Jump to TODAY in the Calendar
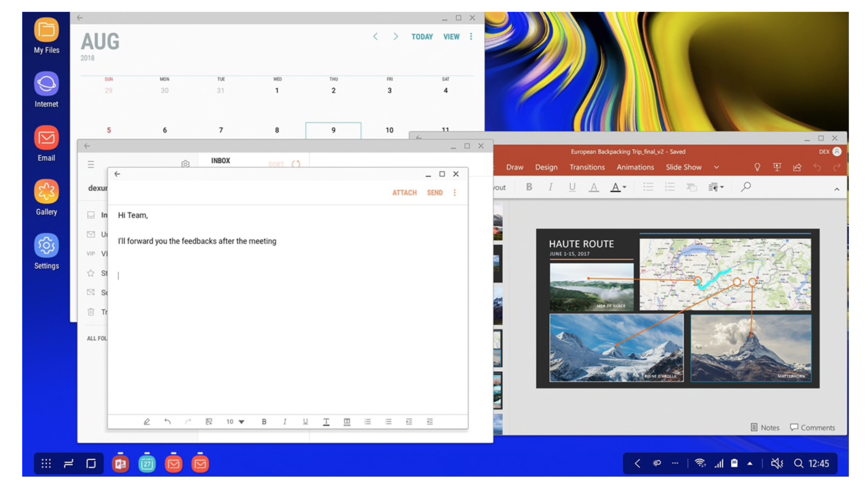This screenshot has height=487, width=868. point(422,37)
